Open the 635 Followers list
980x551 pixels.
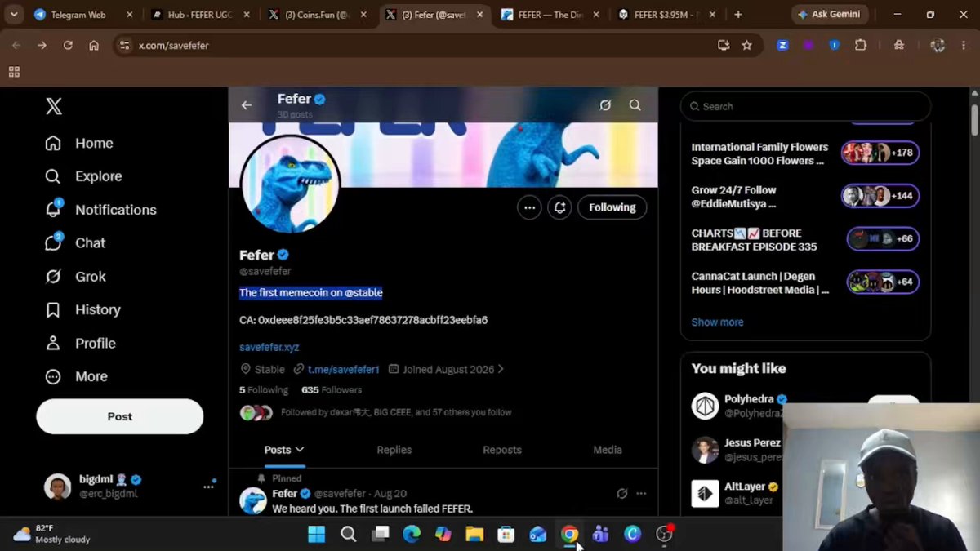click(x=332, y=390)
